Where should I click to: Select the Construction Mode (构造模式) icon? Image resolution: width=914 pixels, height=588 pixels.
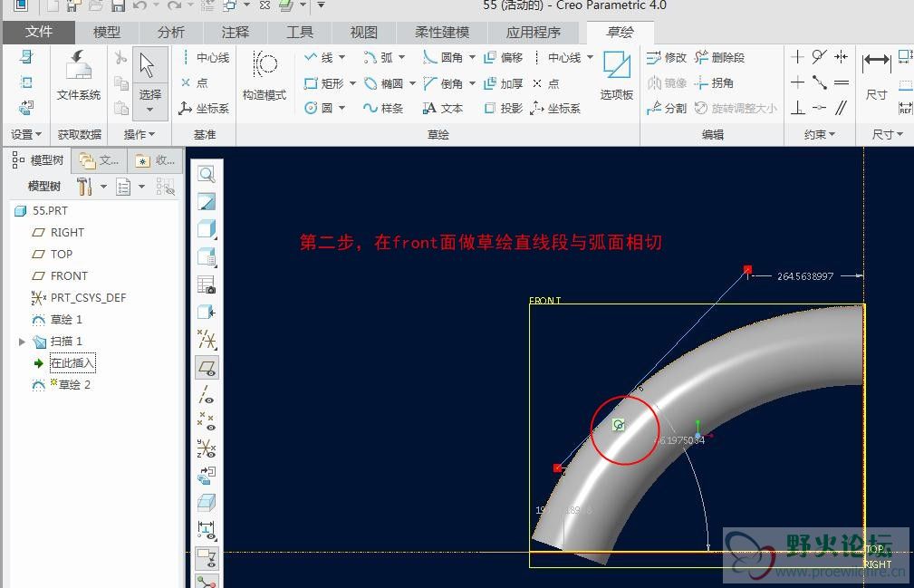[265, 64]
